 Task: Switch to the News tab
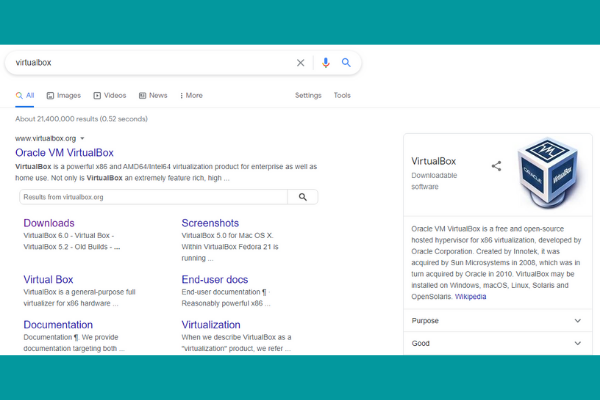pos(153,95)
